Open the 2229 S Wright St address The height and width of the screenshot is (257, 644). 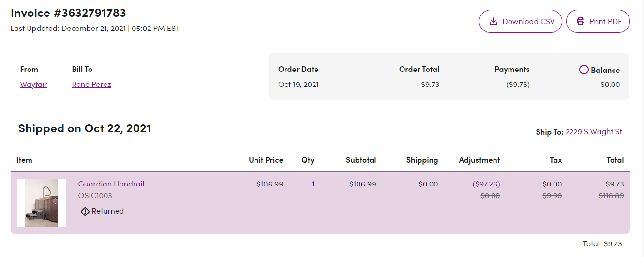(x=594, y=131)
